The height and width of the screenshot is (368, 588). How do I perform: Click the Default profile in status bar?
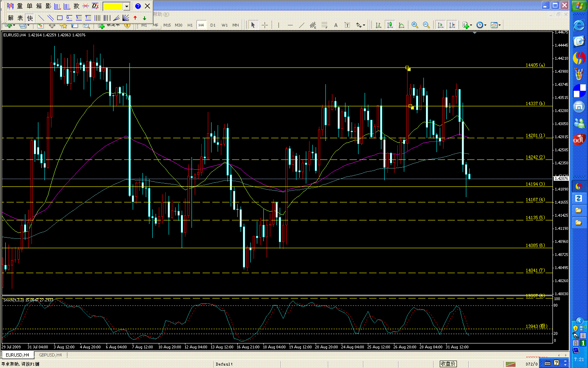point(224,364)
